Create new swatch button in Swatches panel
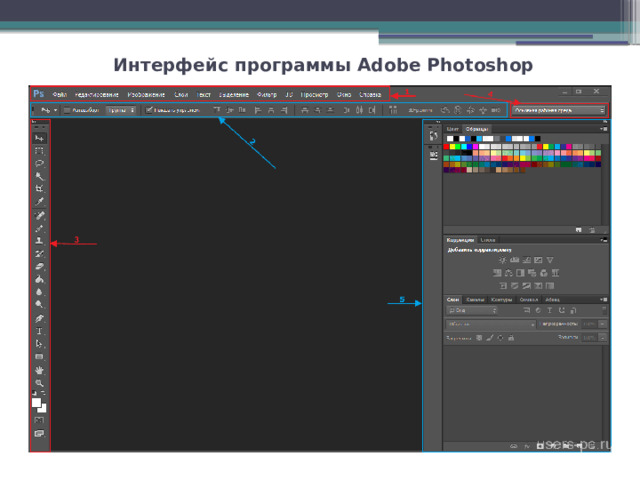 [578, 230]
